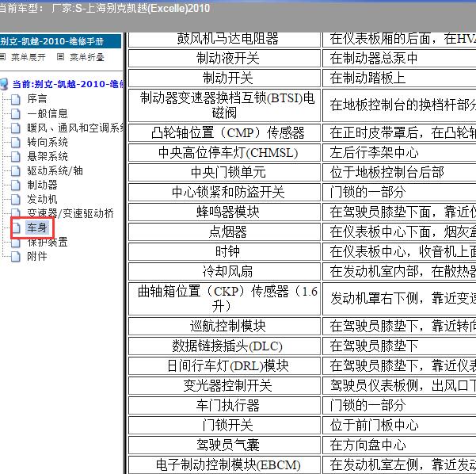Open the 驱动系统/轴 tree item
This screenshot has height=474, width=476.
point(55,170)
